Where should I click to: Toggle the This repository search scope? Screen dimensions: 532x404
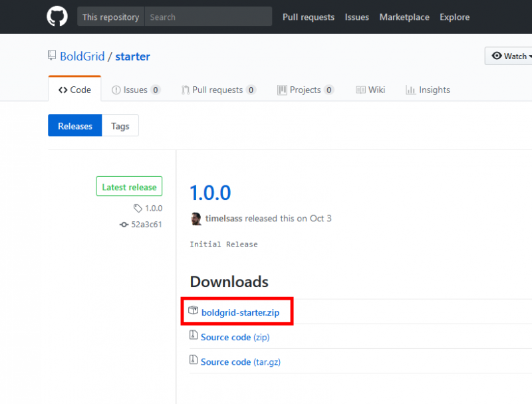[x=110, y=17]
